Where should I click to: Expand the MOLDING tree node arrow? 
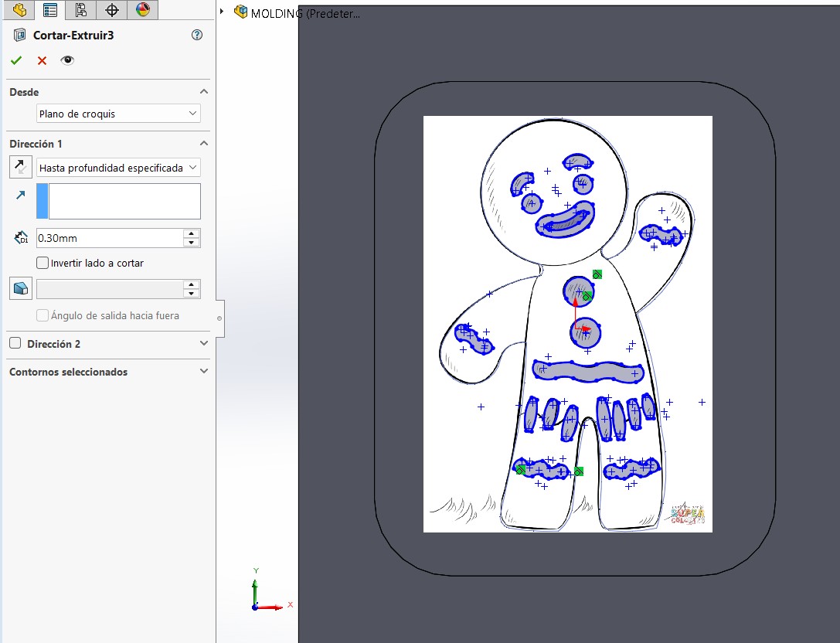point(222,11)
